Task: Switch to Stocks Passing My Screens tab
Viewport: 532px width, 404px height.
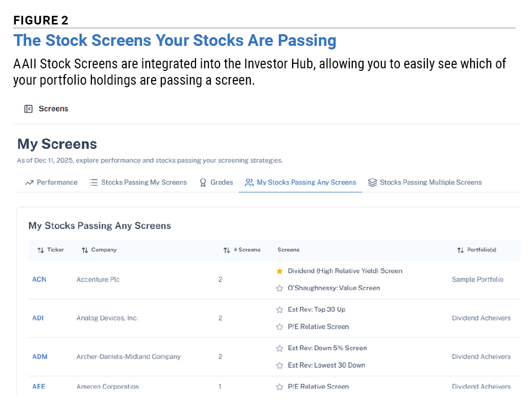Action: click(138, 182)
